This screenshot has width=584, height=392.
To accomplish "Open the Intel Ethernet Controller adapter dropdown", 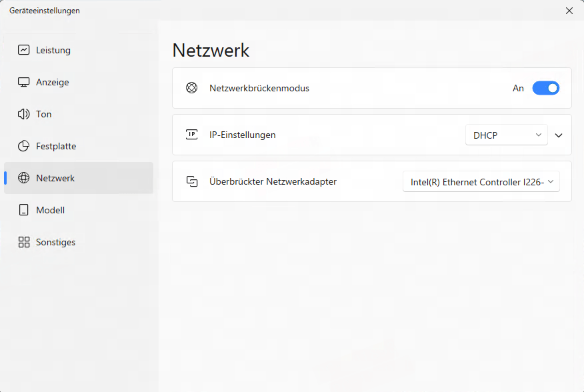I will pyautogui.click(x=481, y=181).
